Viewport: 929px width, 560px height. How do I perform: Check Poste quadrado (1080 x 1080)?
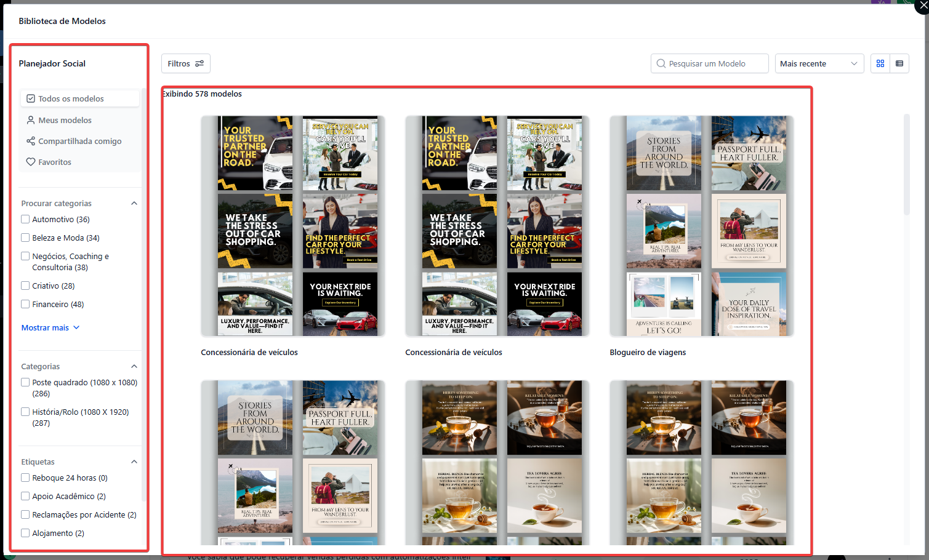click(x=25, y=382)
